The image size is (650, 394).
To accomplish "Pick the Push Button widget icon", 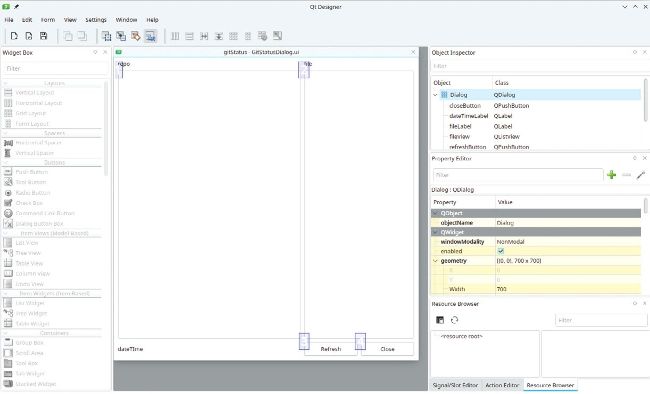I will click(8, 172).
